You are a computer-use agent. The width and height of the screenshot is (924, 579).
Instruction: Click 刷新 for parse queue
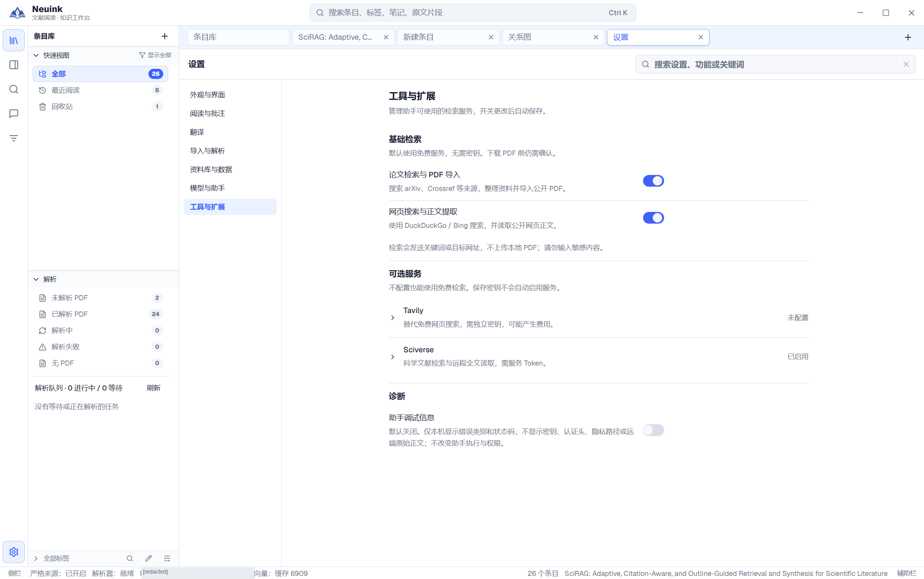[x=153, y=388]
